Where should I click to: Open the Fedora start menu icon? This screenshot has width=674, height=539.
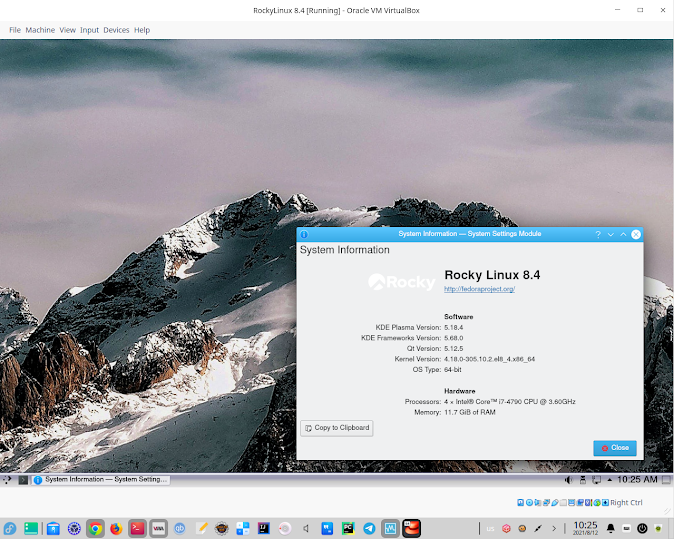pos(9,528)
